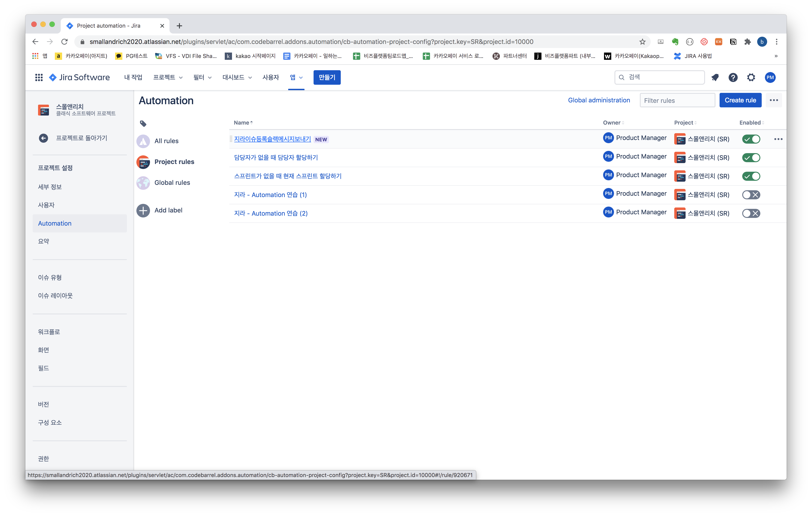812x516 pixels.
Task: Bookmark this page with the star icon
Action: [x=642, y=42]
